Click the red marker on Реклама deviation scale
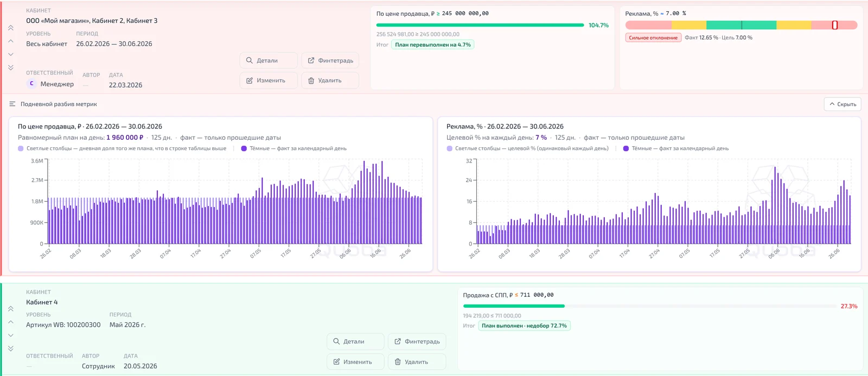 (835, 25)
